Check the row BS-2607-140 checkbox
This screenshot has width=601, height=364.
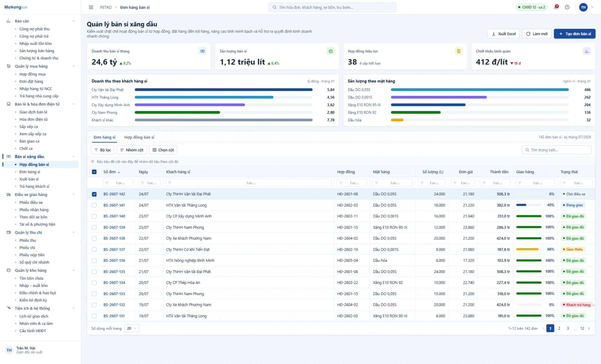tap(94, 216)
